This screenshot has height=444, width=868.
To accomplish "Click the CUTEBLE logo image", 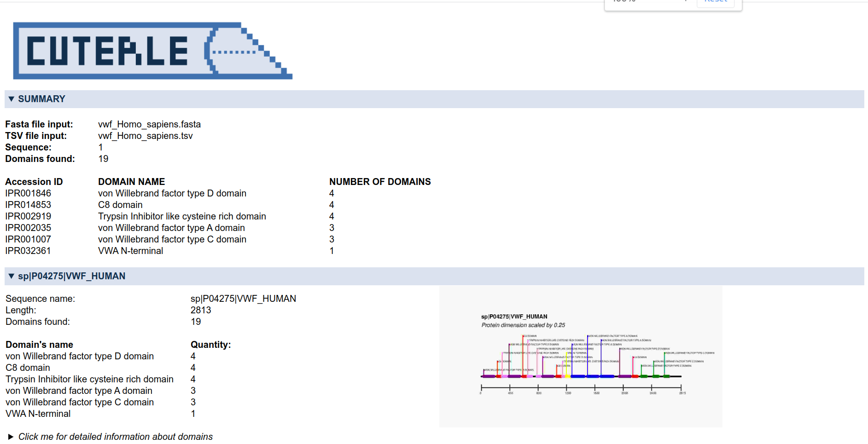I will 153,51.
